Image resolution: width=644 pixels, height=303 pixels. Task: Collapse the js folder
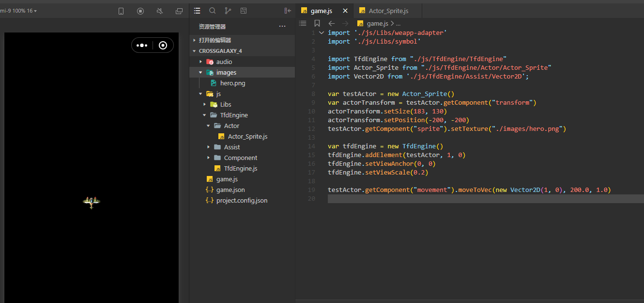(x=242, y=94)
